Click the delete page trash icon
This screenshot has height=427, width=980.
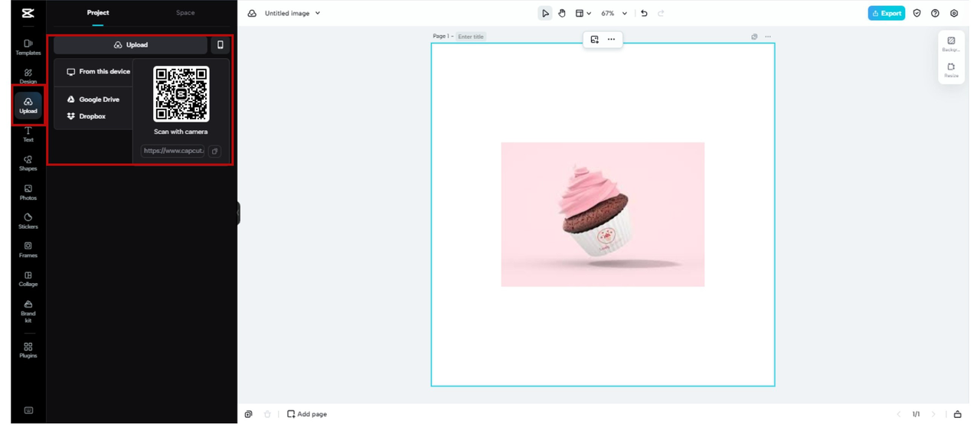pyautogui.click(x=267, y=414)
